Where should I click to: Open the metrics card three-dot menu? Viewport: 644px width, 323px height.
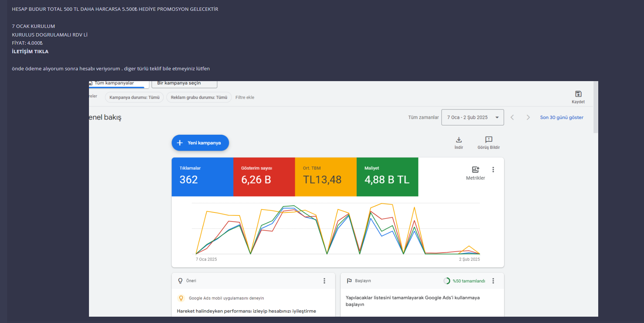tap(493, 169)
